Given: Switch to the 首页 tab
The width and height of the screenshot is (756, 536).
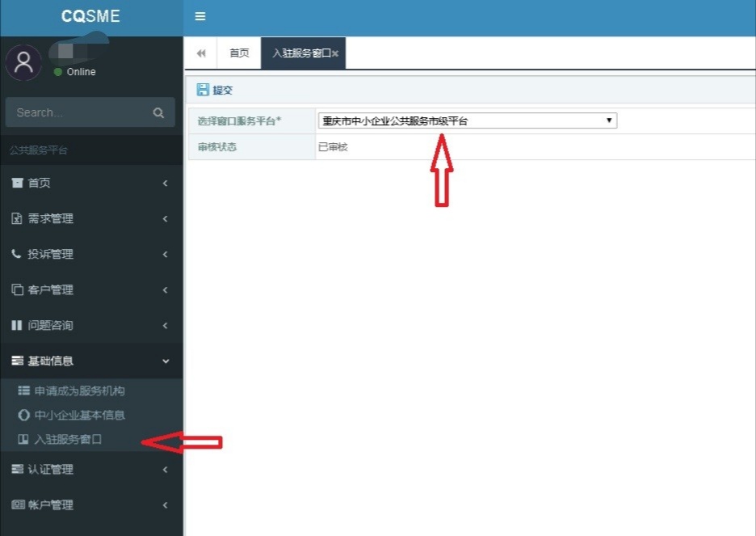Looking at the screenshot, I should 239,53.
